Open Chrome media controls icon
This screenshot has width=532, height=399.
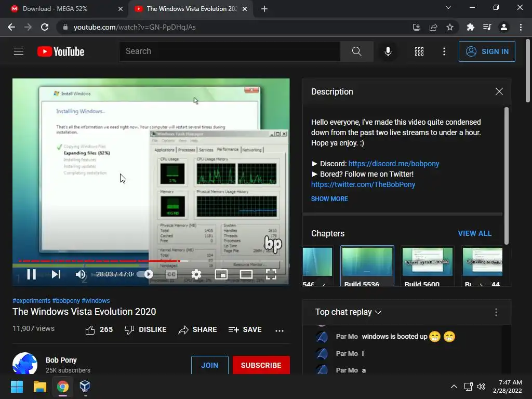coord(487,27)
